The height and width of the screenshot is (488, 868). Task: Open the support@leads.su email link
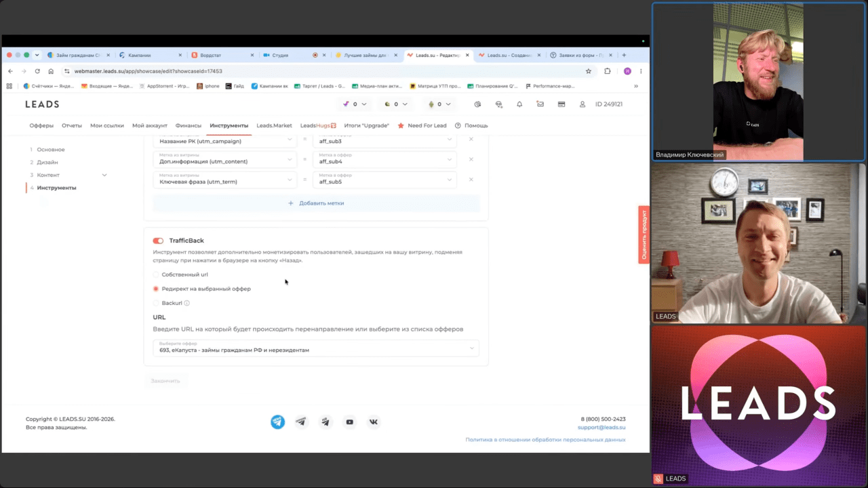pos(601,428)
